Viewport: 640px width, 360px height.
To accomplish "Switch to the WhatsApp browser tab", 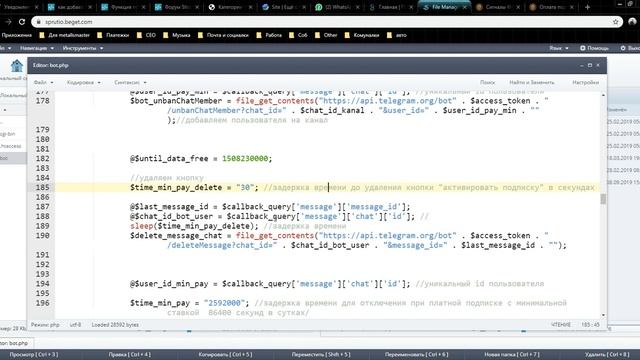I will 337,7.
